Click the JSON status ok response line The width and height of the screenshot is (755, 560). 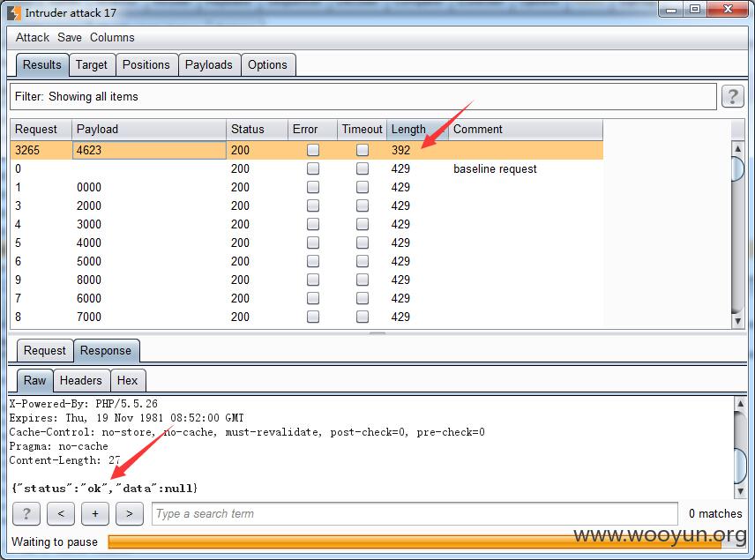coord(104,489)
